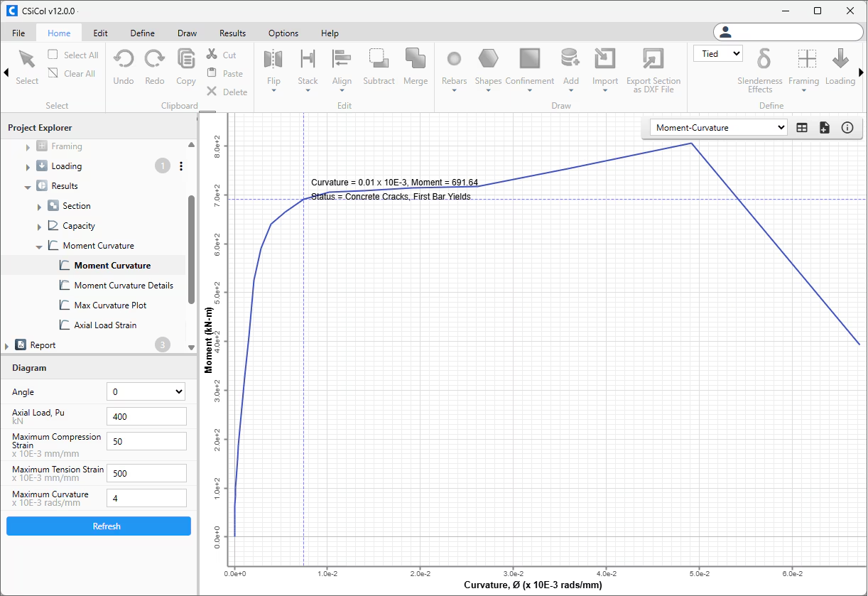Click the Subtract shapes icon
Viewport: 868px width, 596px height.
[x=379, y=59]
